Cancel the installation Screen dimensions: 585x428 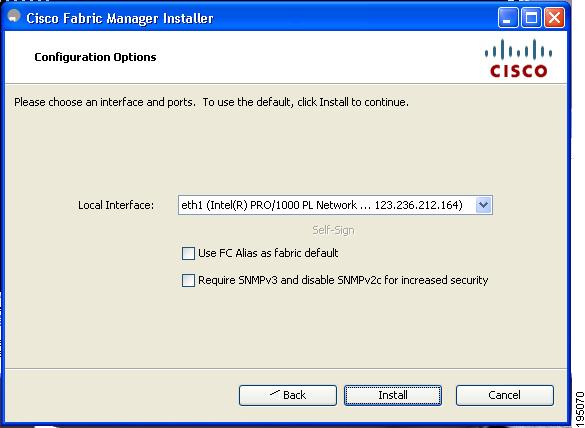(505, 395)
